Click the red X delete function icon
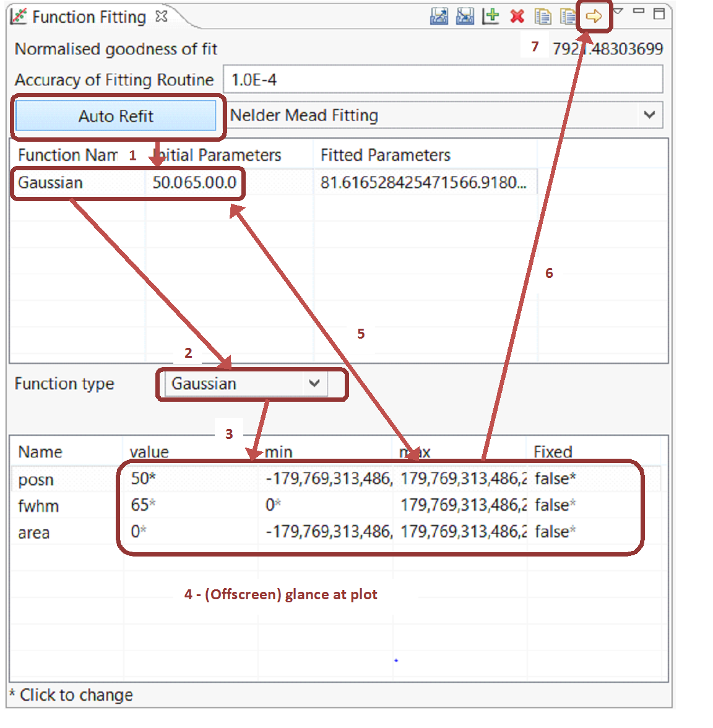This screenshot has height=728, width=713. (x=517, y=17)
